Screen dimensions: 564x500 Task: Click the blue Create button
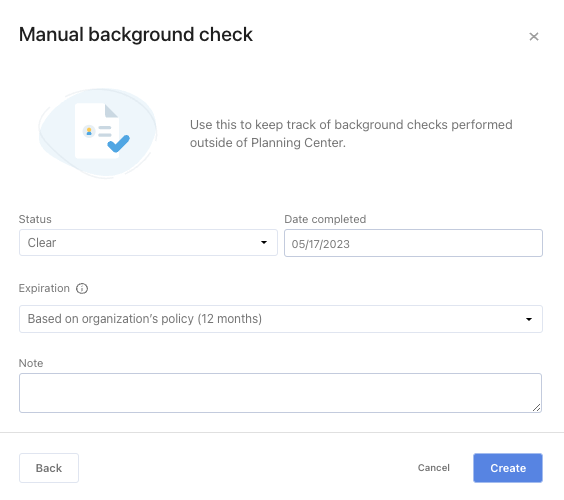508,468
